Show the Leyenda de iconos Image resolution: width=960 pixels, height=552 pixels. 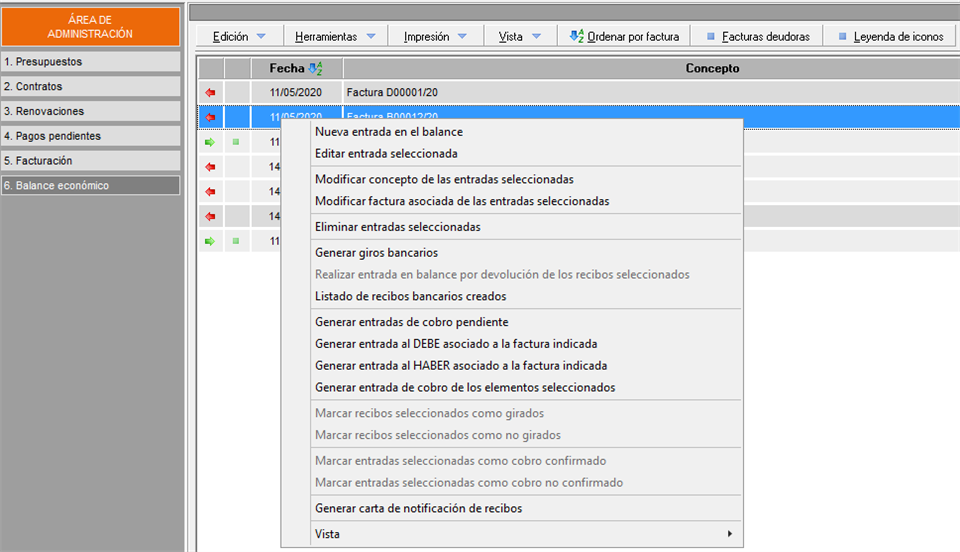click(x=890, y=36)
